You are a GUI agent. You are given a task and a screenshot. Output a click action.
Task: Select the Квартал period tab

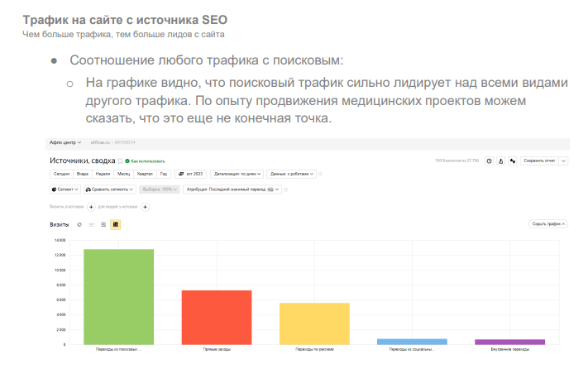click(x=145, y=174)
